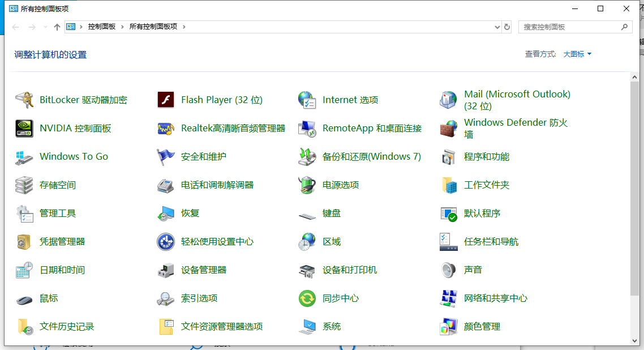
Task: Open the 同步中心 green icon
Action: pyautogui.click(x=307, y=298)
